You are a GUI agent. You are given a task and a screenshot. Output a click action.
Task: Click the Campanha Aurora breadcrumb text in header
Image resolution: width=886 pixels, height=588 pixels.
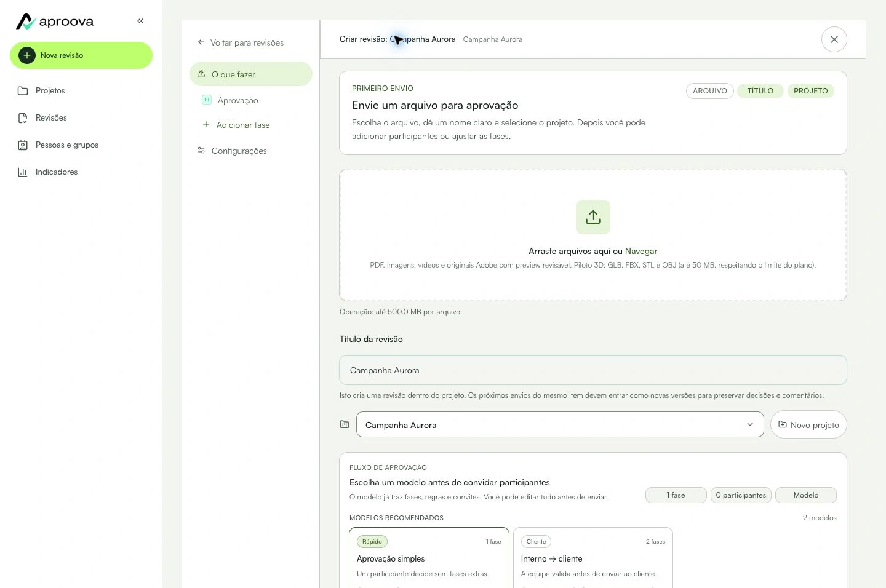coord(493,39)
